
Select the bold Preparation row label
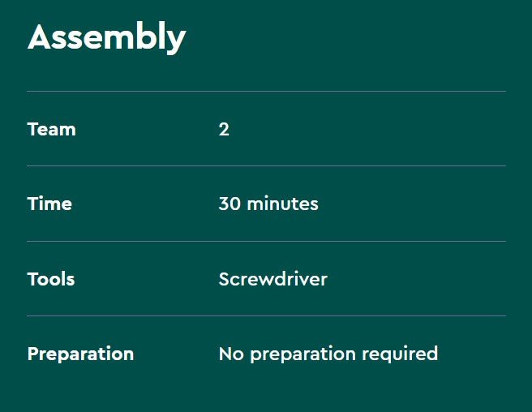tap(80, 354)
